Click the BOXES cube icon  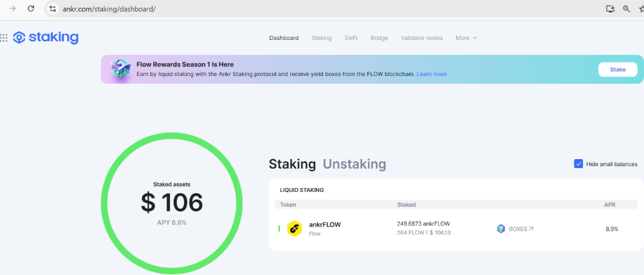pos(501,229)
